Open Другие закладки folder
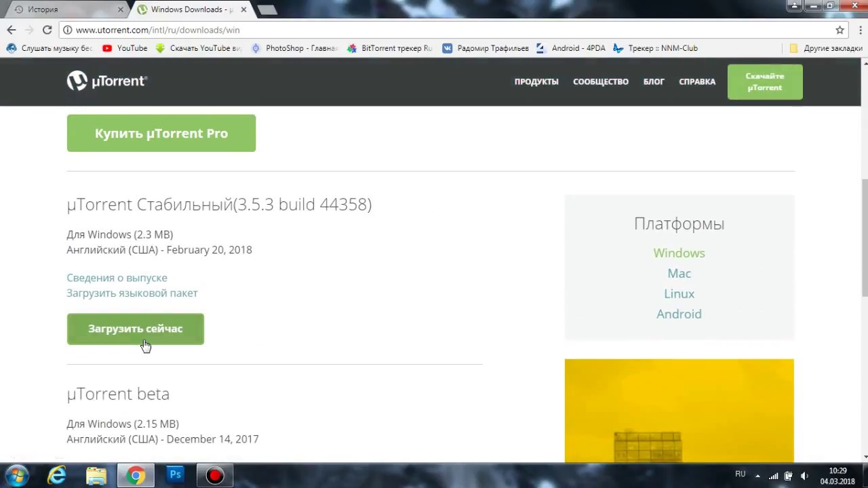Image resolution: width=868 pixels, height=488 pixels. tap(826, 48)
